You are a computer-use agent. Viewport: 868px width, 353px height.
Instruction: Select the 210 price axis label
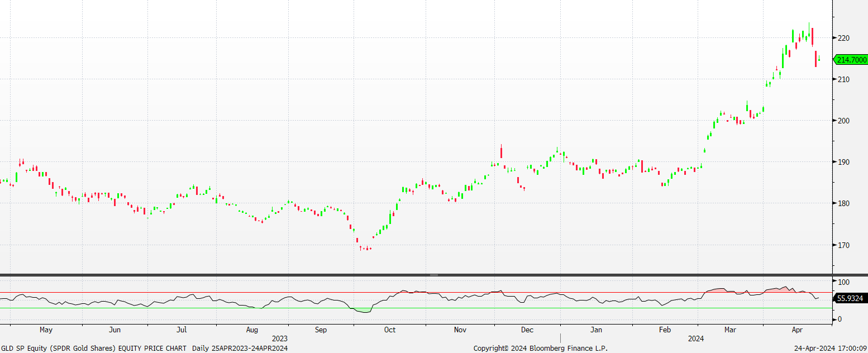click(x=843, y=79)
